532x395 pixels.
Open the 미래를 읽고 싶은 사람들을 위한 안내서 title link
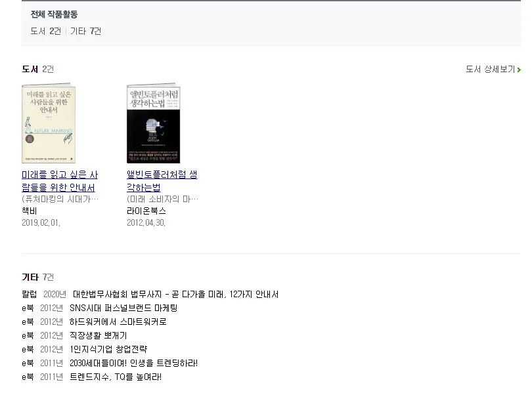[60, 181]
